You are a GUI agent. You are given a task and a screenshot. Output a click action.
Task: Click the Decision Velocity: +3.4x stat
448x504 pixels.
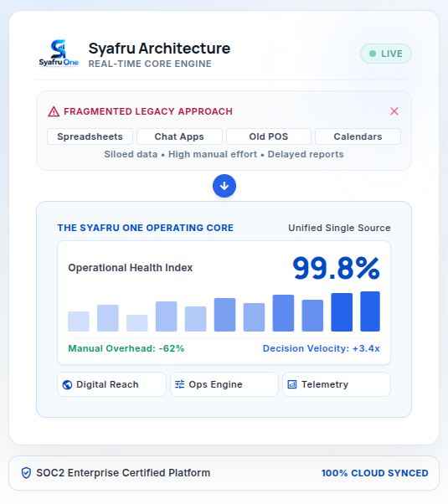[x=322, y=348]
